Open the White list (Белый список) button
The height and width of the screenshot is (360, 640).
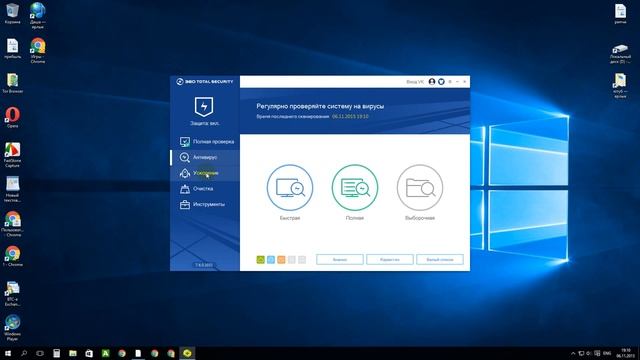(x=440, y=260)
